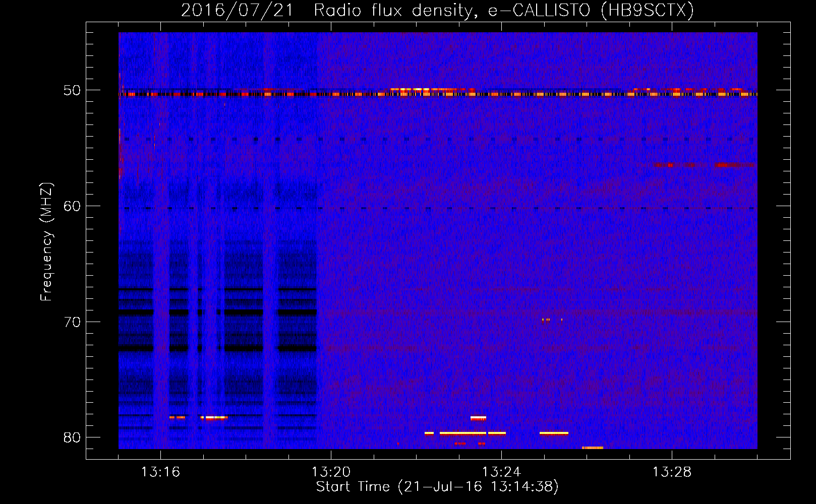Click the "13:16" time tick label
This screenshot has height=504, width=816.
pos(160,472)
